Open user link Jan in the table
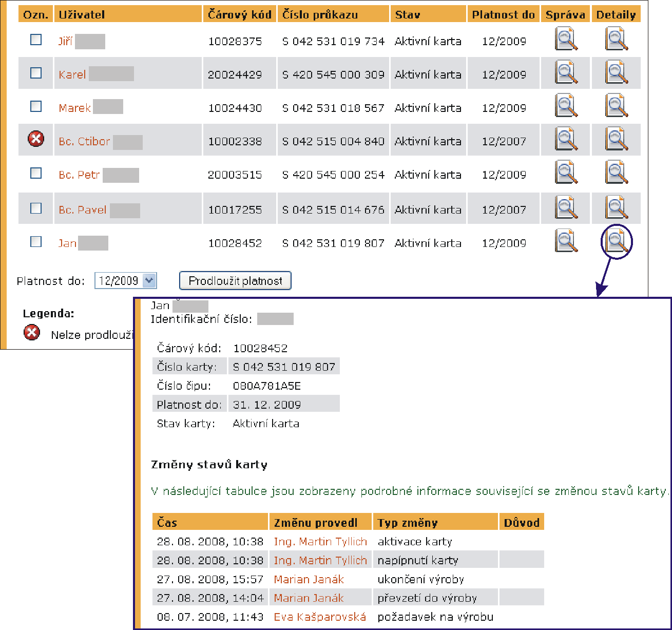Image resolution: width=672 pixels, height=630 pixels. (67, 243)
